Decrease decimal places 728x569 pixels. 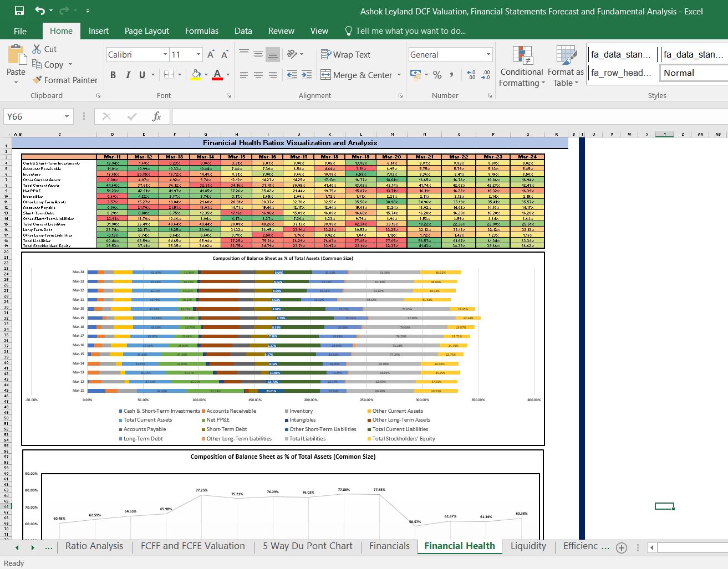tap(486, 75)
